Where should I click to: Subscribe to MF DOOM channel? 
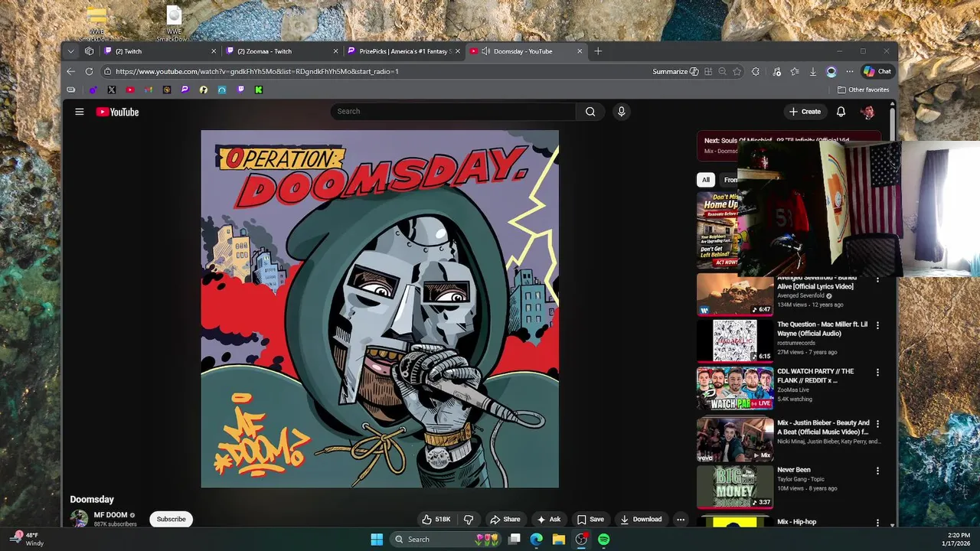[x=171, y=519]
